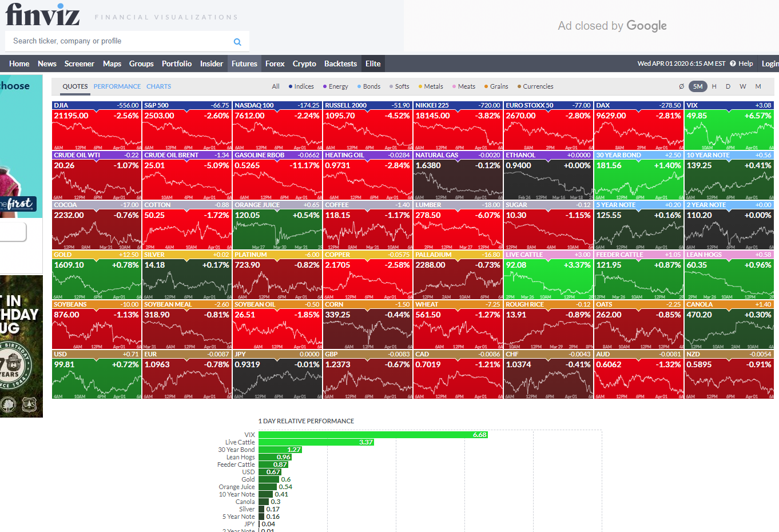
Task: Switch timeframe to 5M
Action: [698, 86]
